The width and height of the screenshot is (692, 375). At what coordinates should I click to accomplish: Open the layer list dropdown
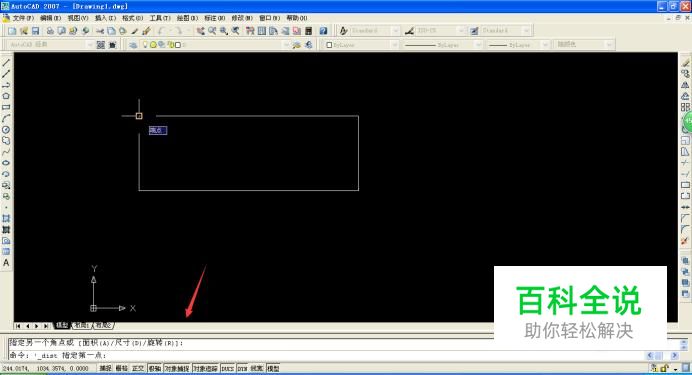coord(286,45)
